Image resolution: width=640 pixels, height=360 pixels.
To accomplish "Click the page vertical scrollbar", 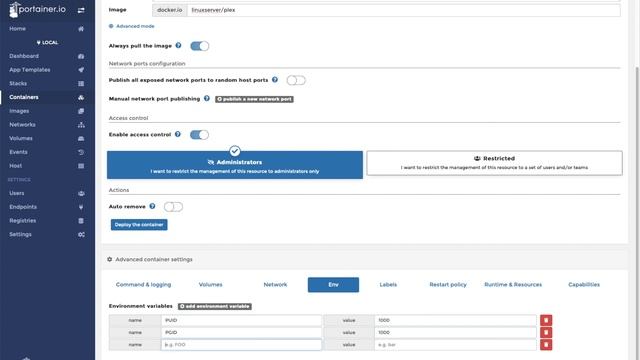I will coord(637,212).
